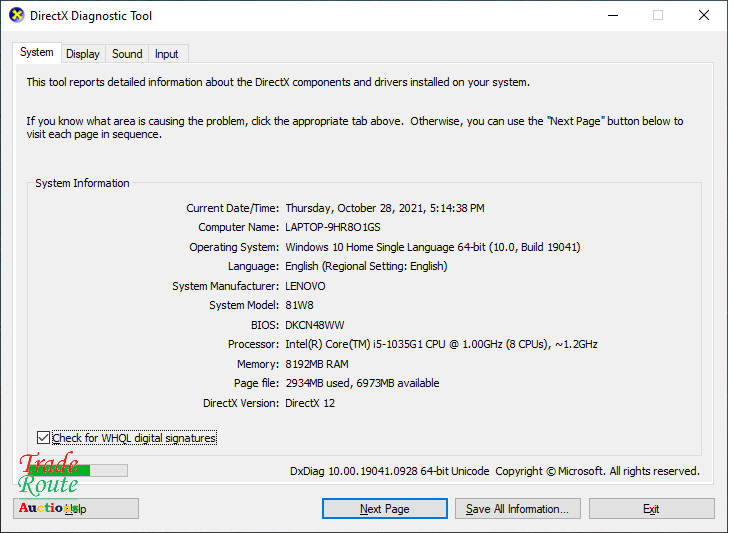The width and height of the screenshot is (734, 533).
Task: Go to the Input tab
Action: pyautogui.click(x=167, y=54)
